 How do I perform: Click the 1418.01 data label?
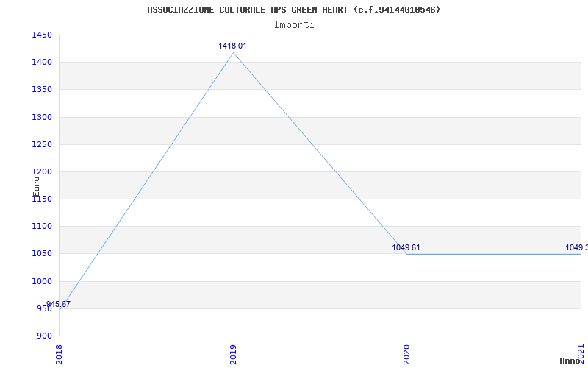(x=232, y=46)
